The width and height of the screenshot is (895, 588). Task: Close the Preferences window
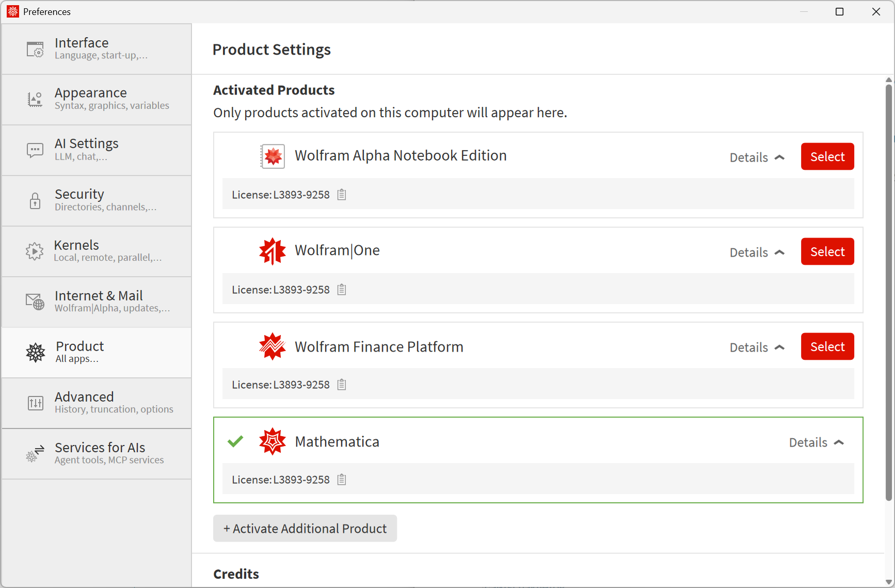point(876,11)
